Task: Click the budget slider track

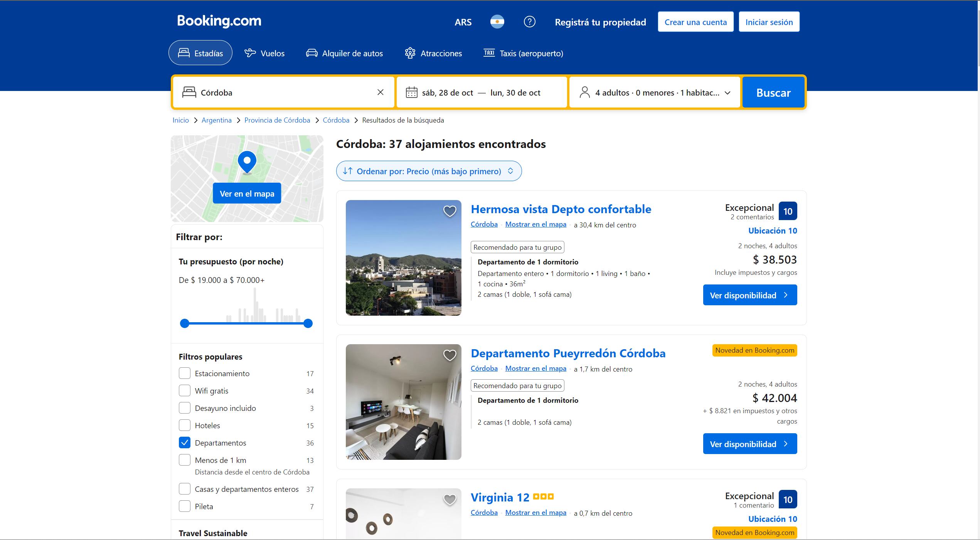Action: [x=246, y=323]
